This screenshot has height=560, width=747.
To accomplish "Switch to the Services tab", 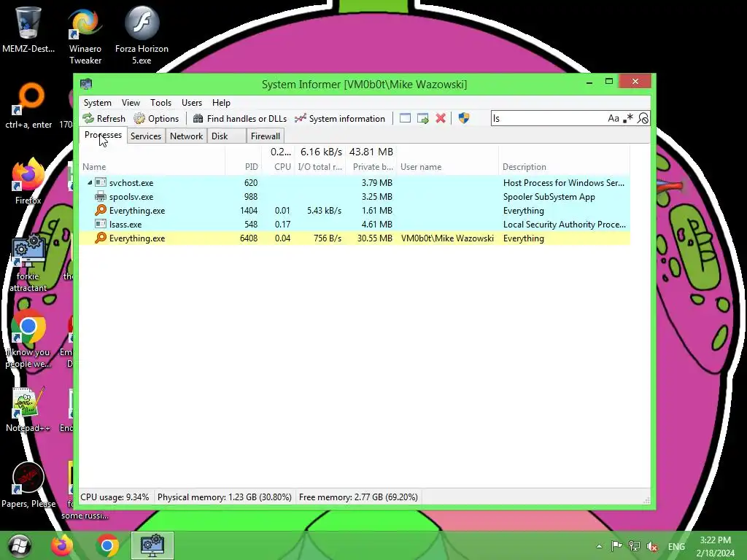I will [x=146, y=136].
